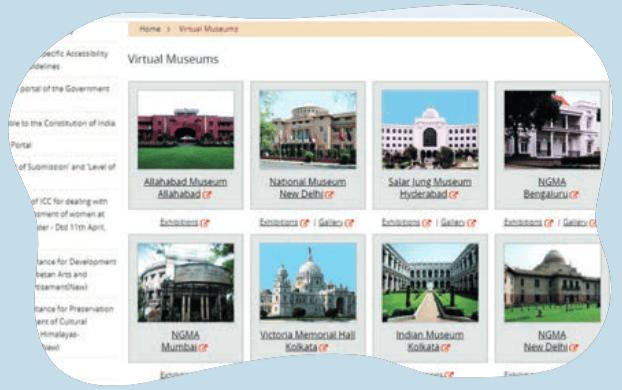622x390 pixels.
Task: Select Virtual Museums breadcrumb item
Action: tap(208, 29)
